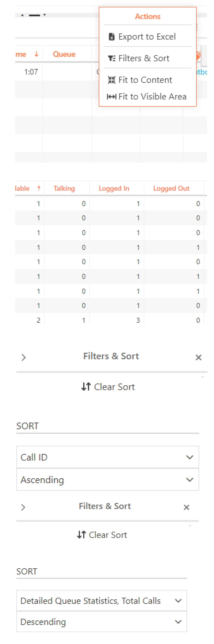Screen dimensions: 214x644
Task: Click the Clear Sort arrows icon above Total Calls
Action: [82, 535]
